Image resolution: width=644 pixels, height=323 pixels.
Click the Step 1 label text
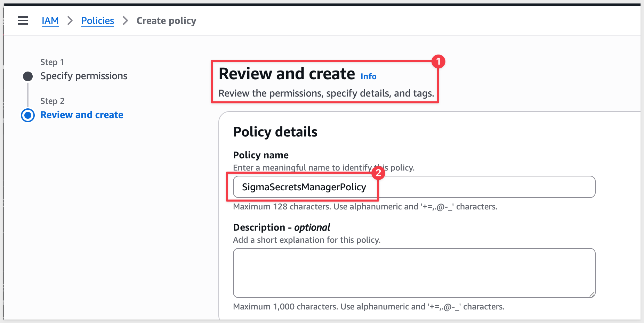52,62
